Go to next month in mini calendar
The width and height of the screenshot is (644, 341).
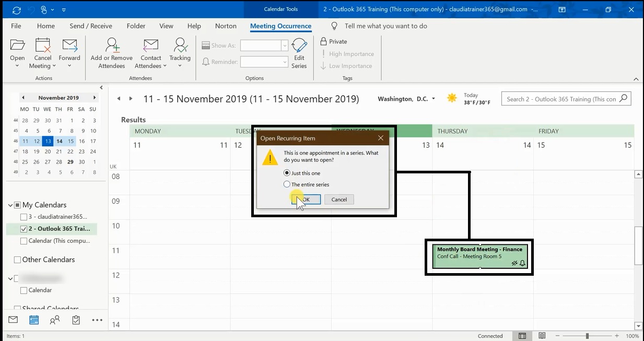click(94, 98)
